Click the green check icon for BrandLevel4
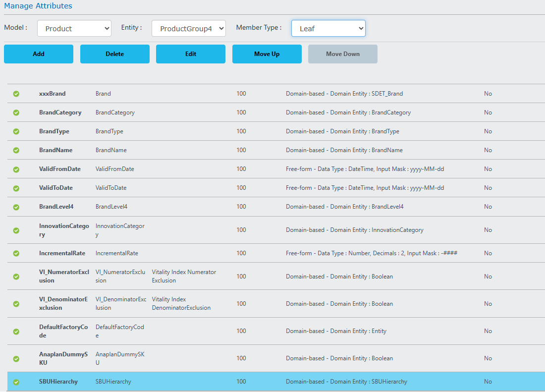The image size is (545, 392). pos(16,207)
